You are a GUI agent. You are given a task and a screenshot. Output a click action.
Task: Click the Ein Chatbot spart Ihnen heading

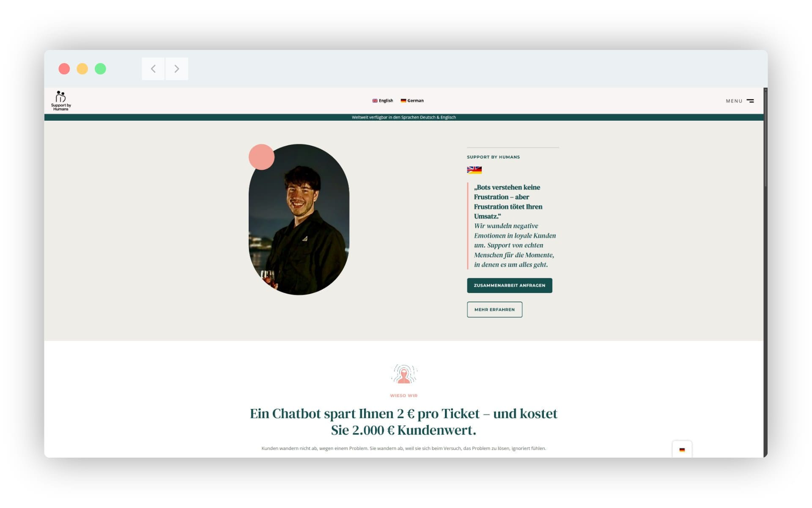pos(403,422)
